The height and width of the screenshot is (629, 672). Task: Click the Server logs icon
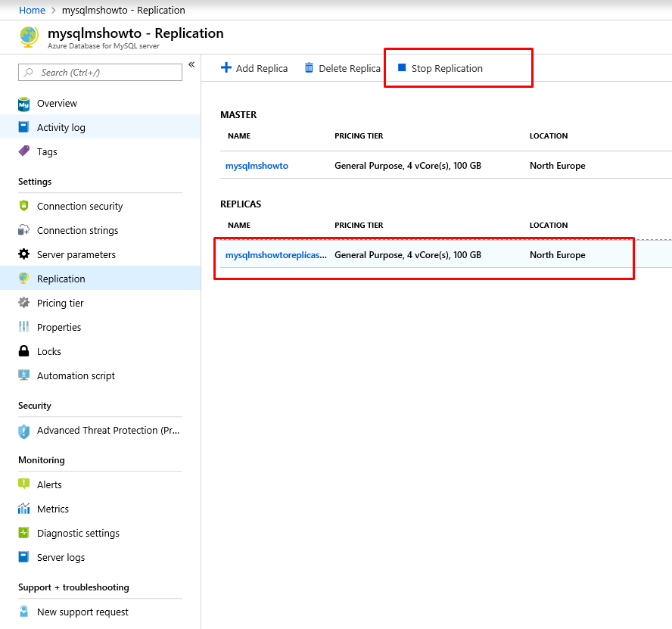click(24, 556)
